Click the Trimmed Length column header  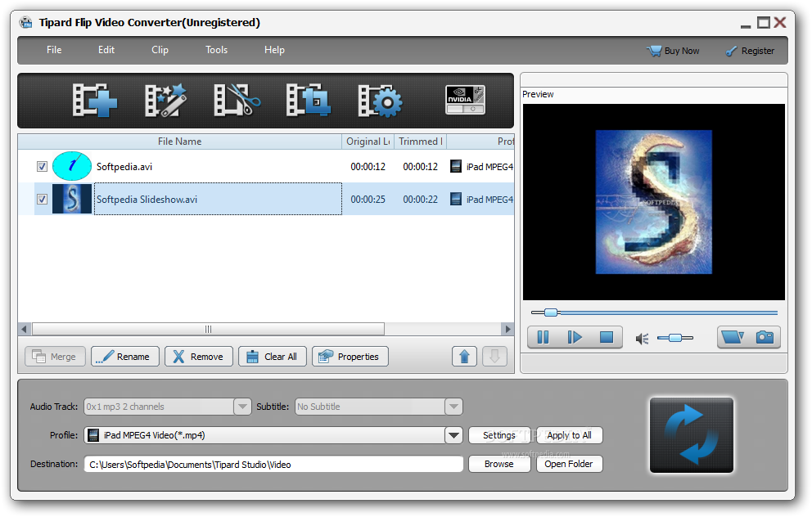420,142
